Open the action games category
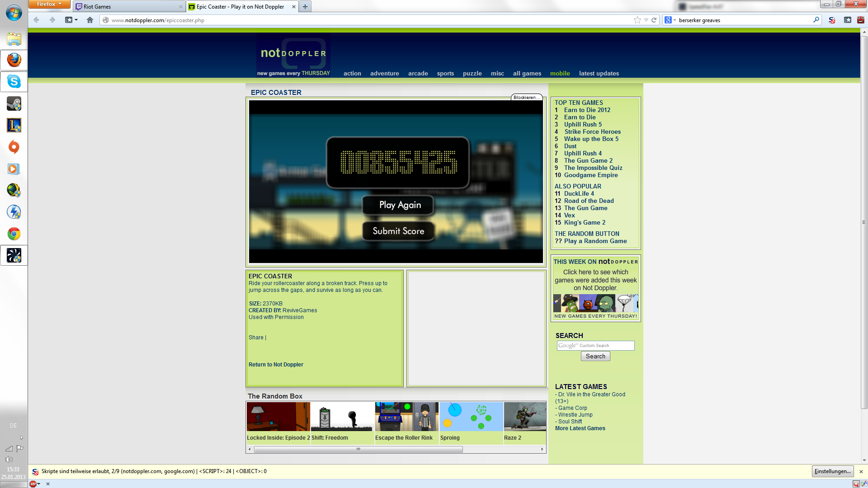 point(352,73)
